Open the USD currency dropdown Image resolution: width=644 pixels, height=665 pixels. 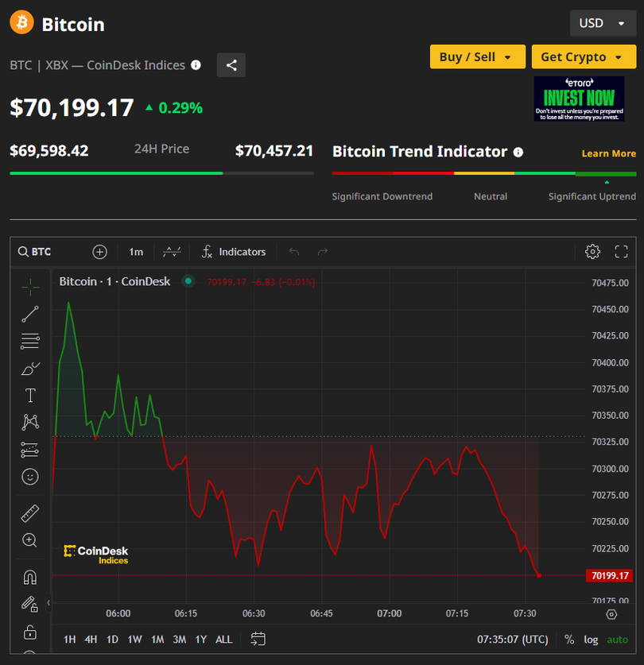pos(603,23)
